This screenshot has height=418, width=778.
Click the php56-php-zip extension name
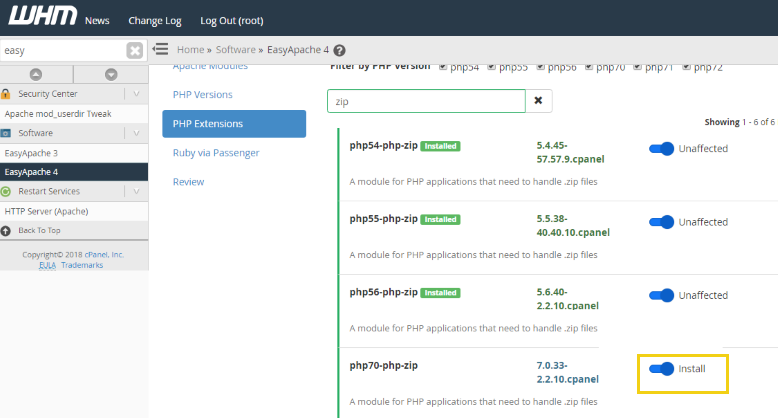point(384,292)
